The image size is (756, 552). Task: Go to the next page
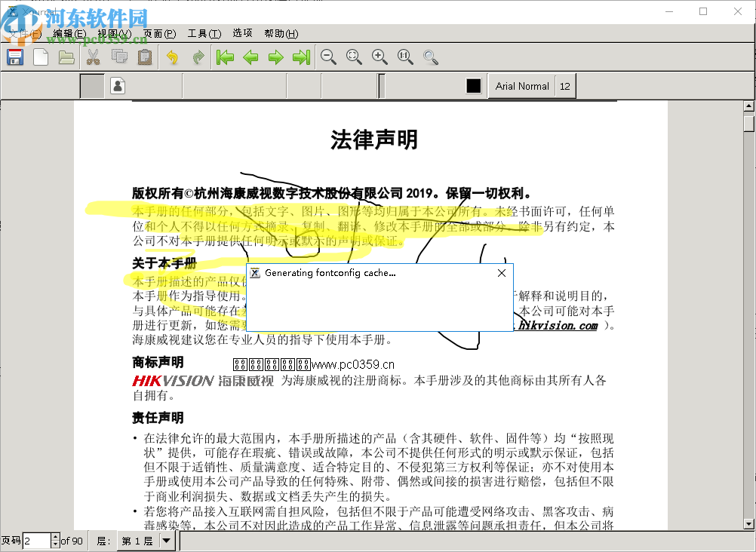coord(275,57)
